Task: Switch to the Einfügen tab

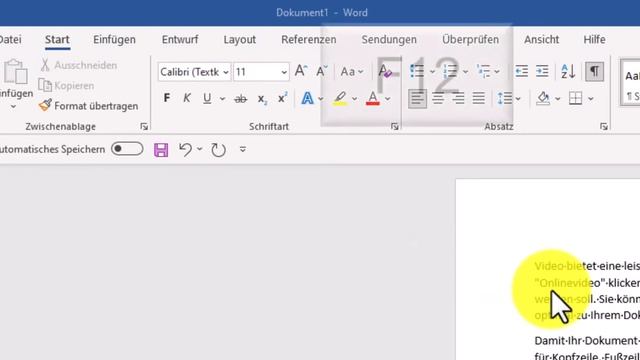Action: click(x=114, y=40)
